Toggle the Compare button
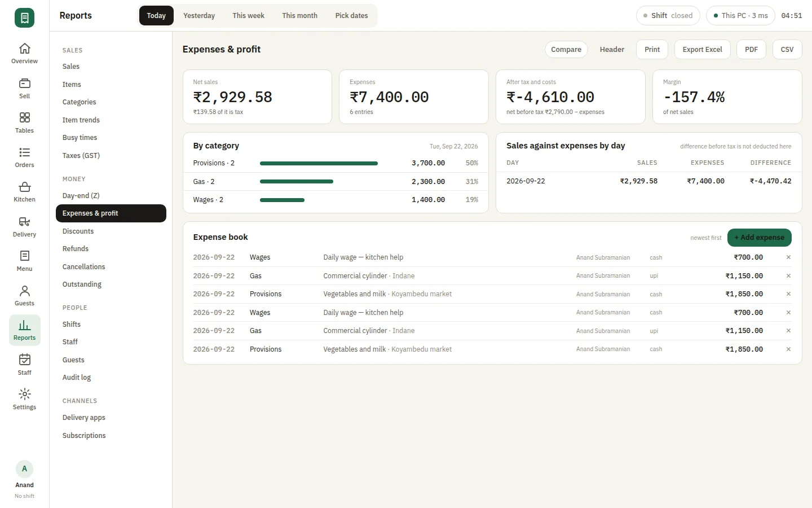Image resolution: width=812 pixels, height=508 pixels. 566,50
